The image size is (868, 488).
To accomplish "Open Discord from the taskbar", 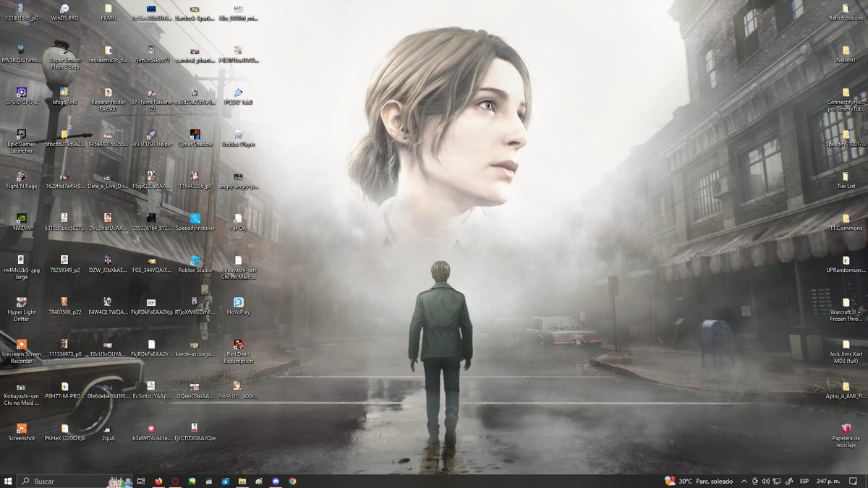I will (x=276, y=481).
